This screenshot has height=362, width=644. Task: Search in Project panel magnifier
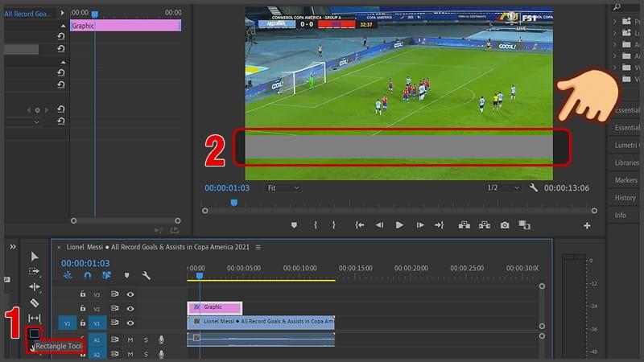click(617, 6)
